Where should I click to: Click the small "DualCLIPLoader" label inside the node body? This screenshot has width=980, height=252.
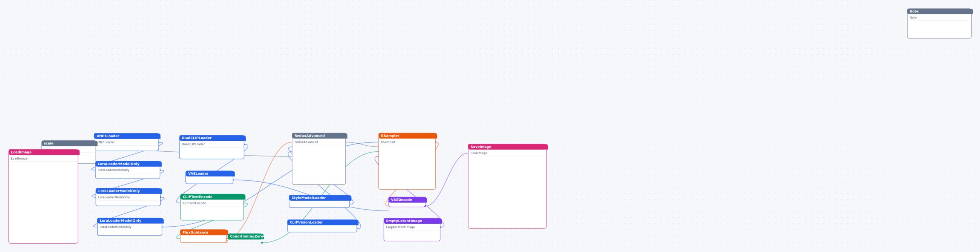(x=193, y=144)
